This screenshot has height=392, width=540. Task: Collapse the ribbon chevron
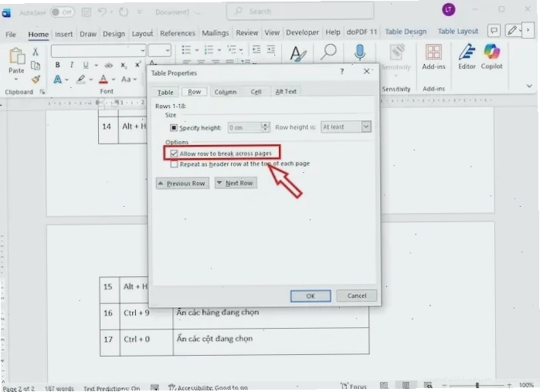tap(529, 86)
